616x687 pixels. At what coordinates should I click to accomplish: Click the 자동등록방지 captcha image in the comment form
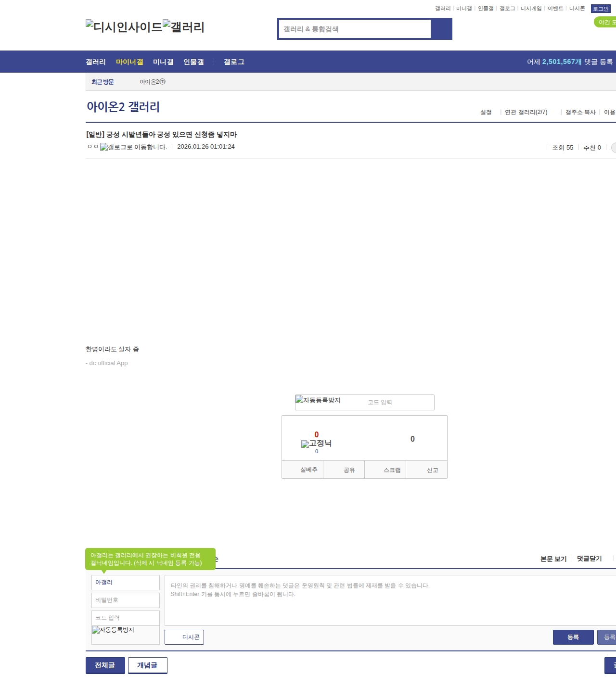tap(113, 630)
